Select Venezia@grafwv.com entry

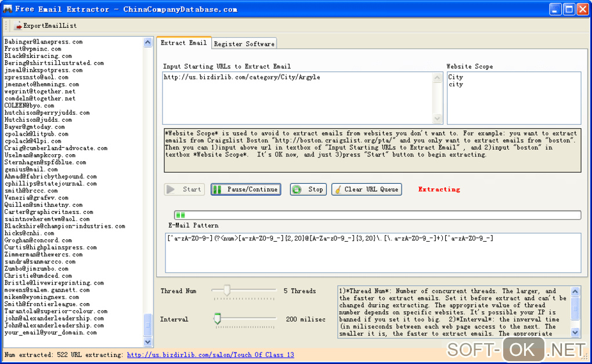pos(36,198)
